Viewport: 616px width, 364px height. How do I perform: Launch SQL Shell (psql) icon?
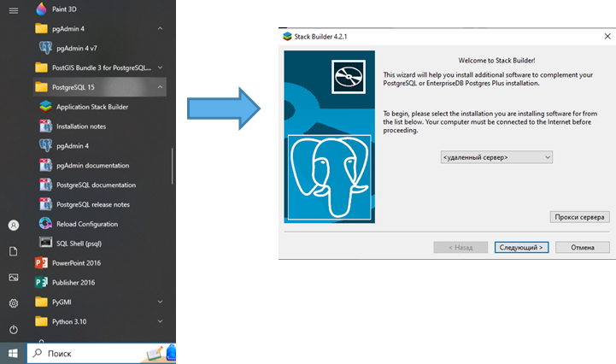point(45,243)
